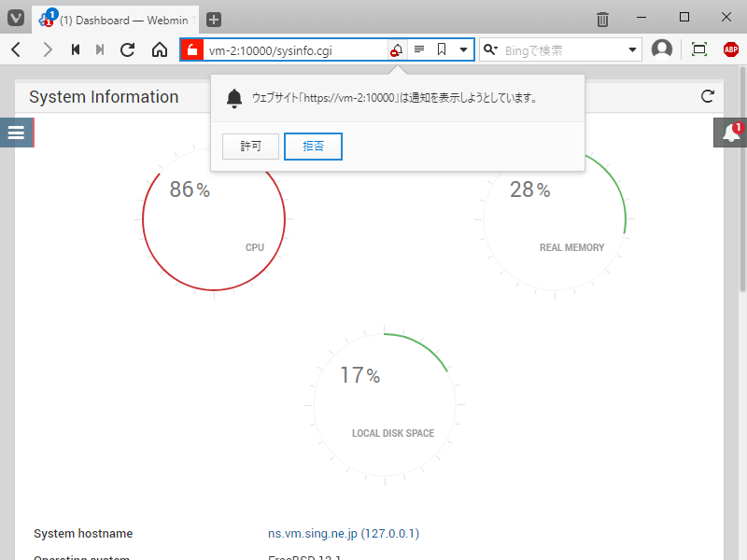This screenshot has height=560, width=747.
Task: Toggle reader view for the page
Action: click(x=419, y=49)
